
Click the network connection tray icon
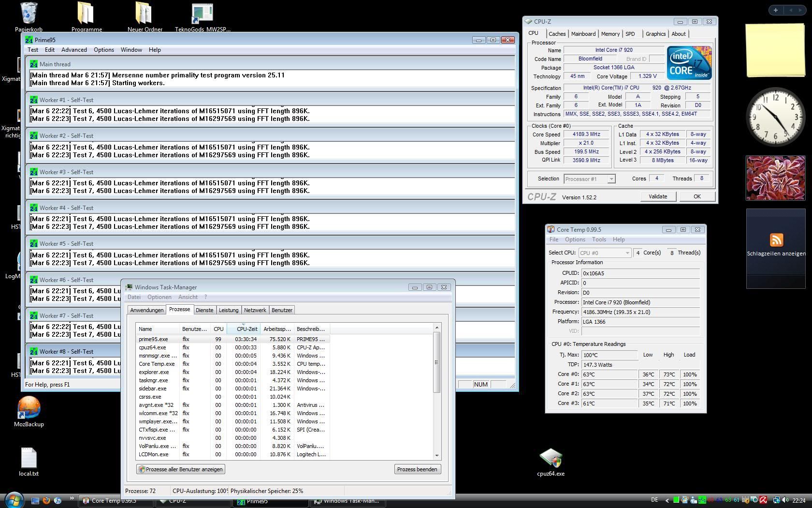tap(777, 500)
